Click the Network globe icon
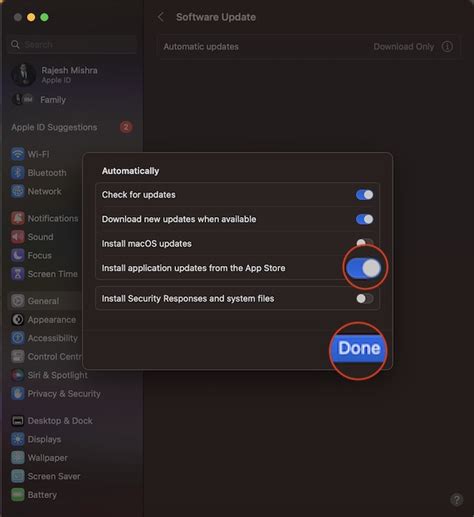Image resolution: width=474 pixels, height=517 pixels. tap(18, 191)
